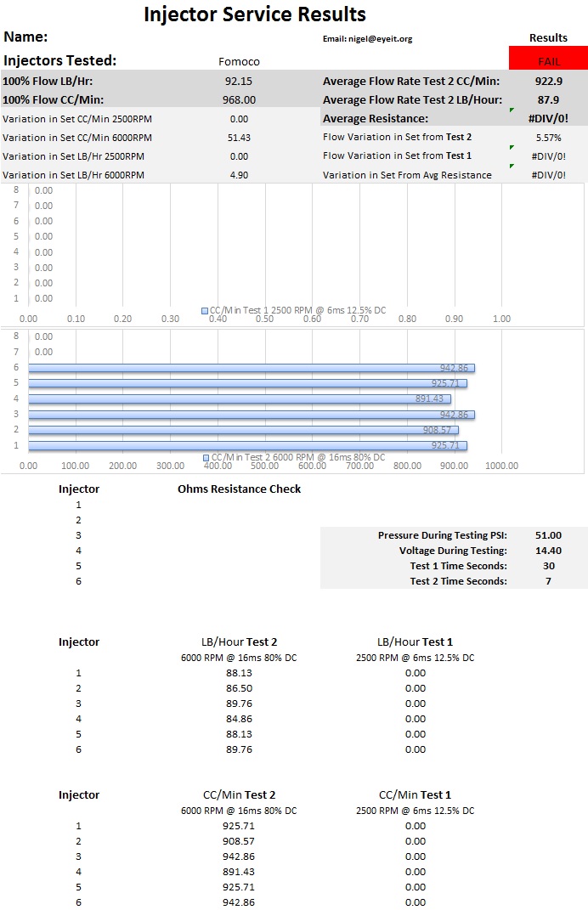The height and width of the screenshot is (910, 588).
Task: Select the 891.43 value in CC/Min table
Action: (x=239, y=872)
